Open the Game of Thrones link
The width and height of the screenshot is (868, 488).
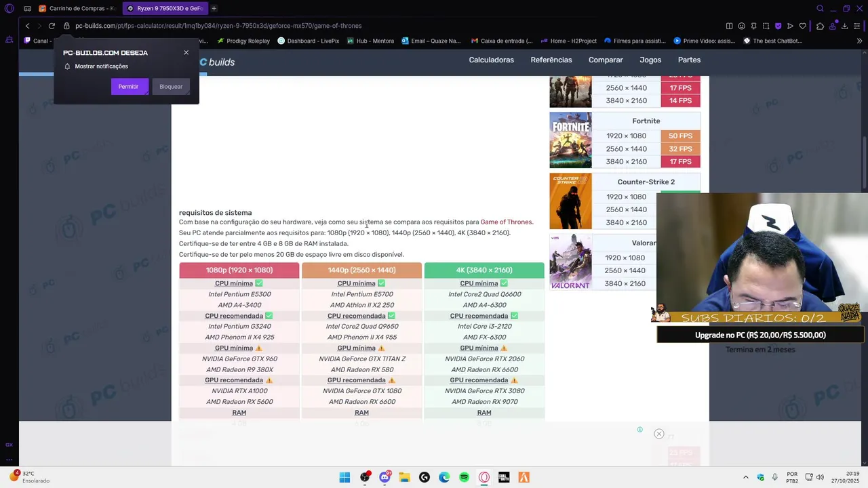click(x=506, y=222)
